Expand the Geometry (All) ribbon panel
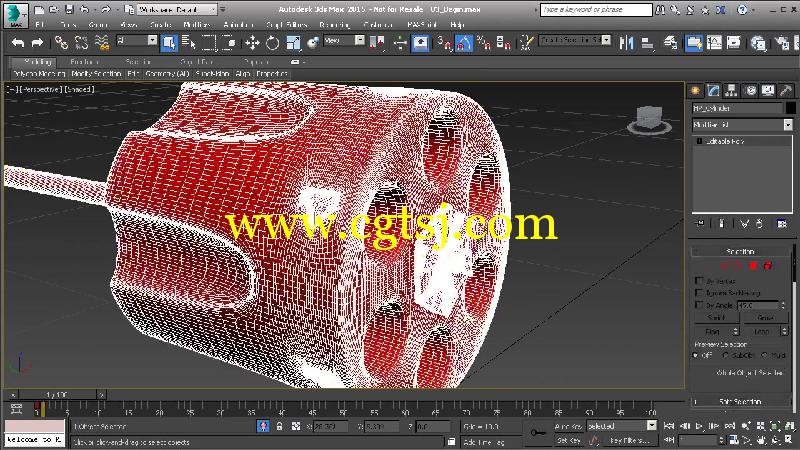Screen dimensions: 800x450 click(x=167, y=74)
